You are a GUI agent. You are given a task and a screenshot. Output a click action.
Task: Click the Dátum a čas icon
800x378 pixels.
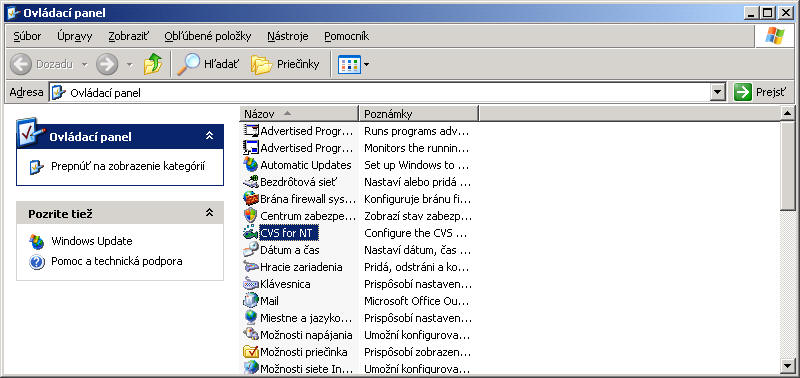tap(251, 250)
